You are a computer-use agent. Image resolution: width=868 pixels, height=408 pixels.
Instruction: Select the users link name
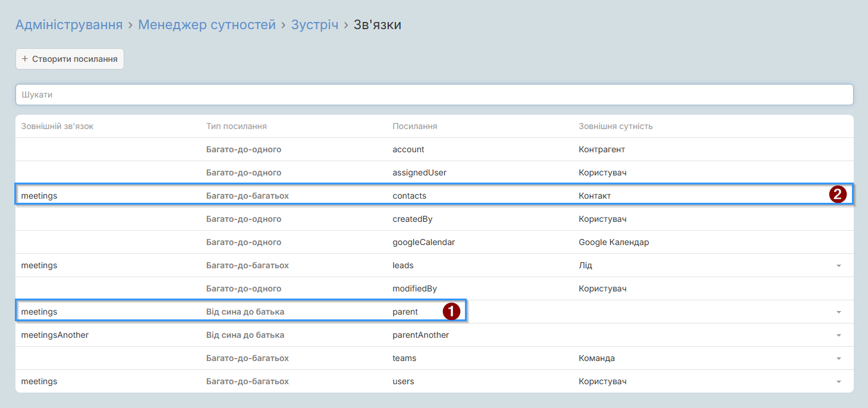point(403,381)
